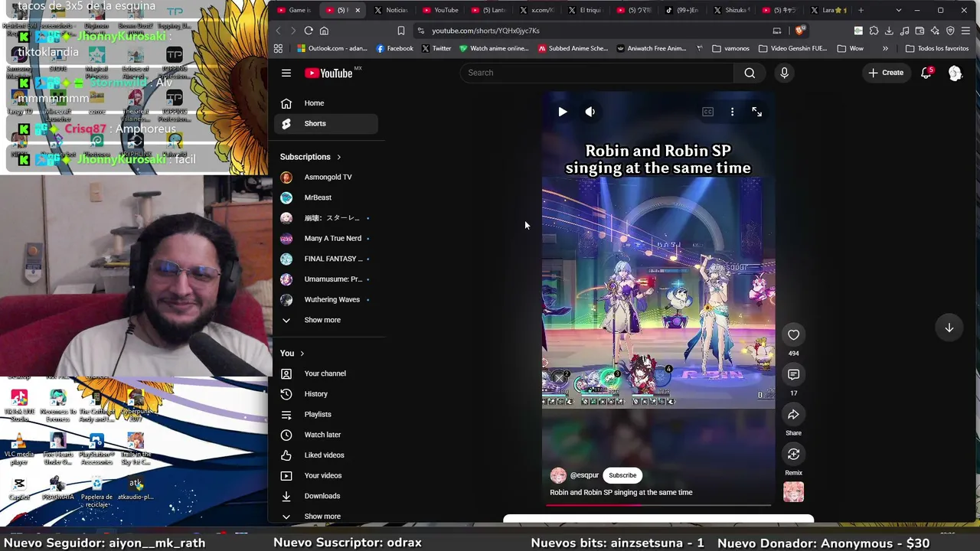This screenshot has width=980, height=551.
Task: Play the paused Short
Action: (x=562, y=112)
